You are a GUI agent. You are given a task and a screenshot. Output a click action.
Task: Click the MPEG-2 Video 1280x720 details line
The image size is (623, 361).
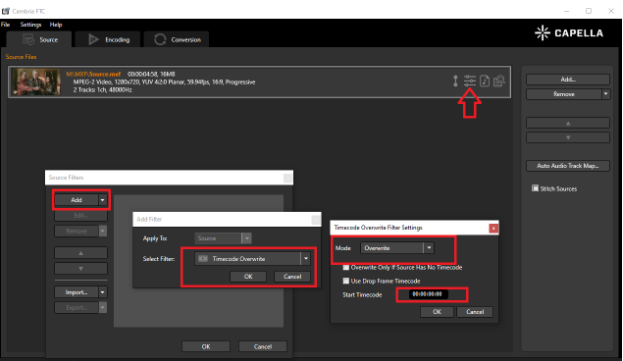[x=164, y=82]
